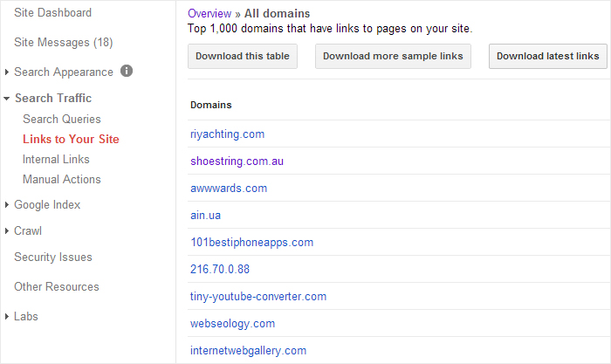This screenshot has width=611, height=364.
Task: Open Manual Actions page
Action: click(x=62, y=180)
